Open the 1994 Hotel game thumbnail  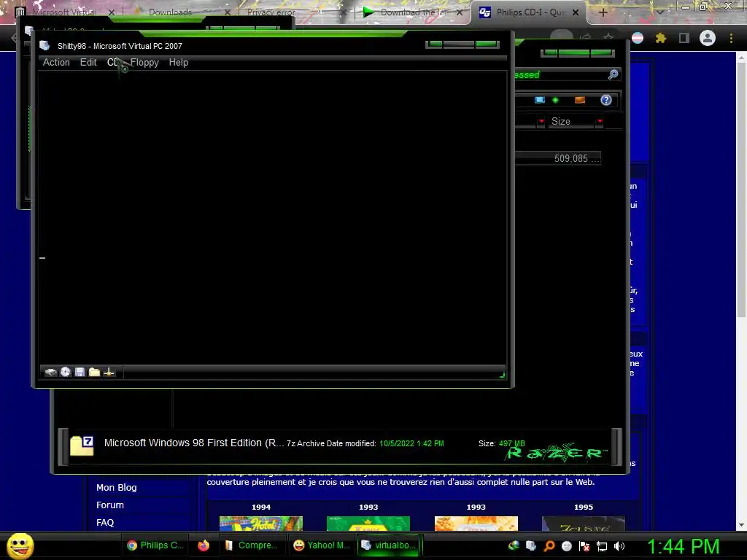pyautogui.click(x=261, y=524)
